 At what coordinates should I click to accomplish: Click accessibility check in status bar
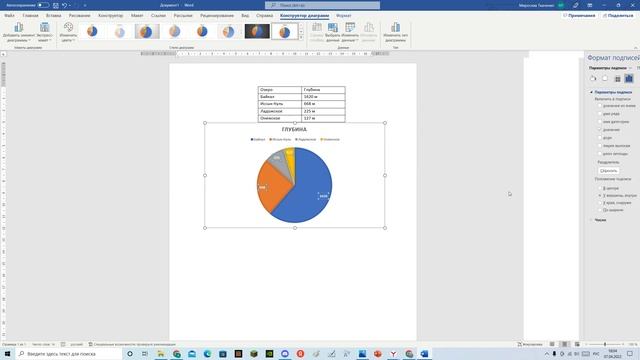132,344
